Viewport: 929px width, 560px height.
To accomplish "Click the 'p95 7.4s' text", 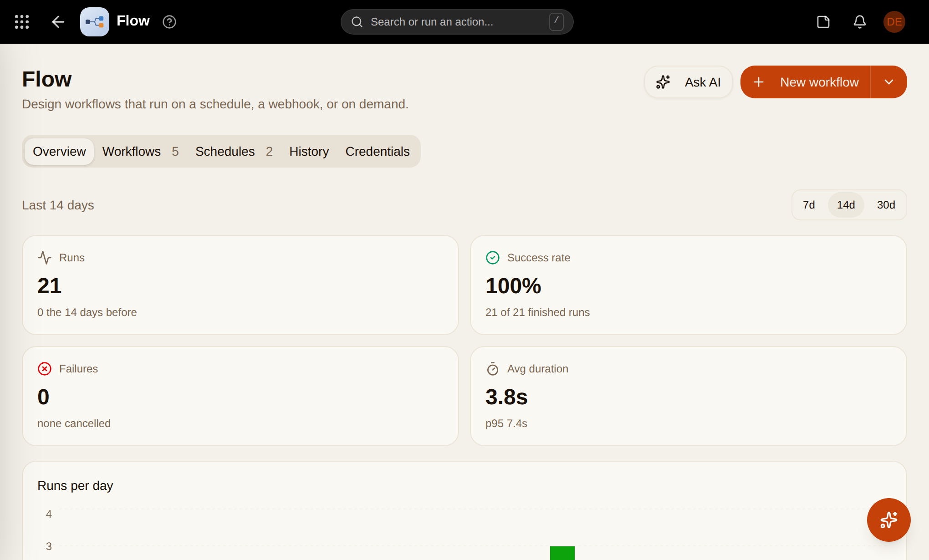I will click(506, 423).
